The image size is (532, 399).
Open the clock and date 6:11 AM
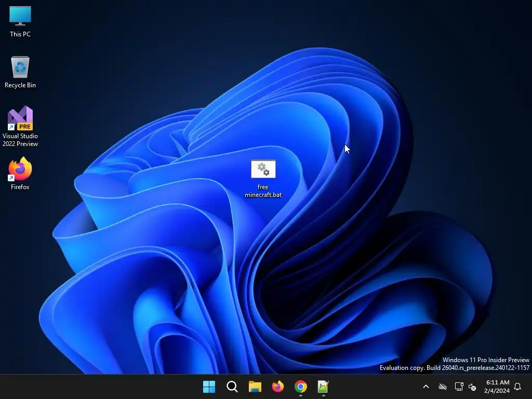(x=497, y=387)
